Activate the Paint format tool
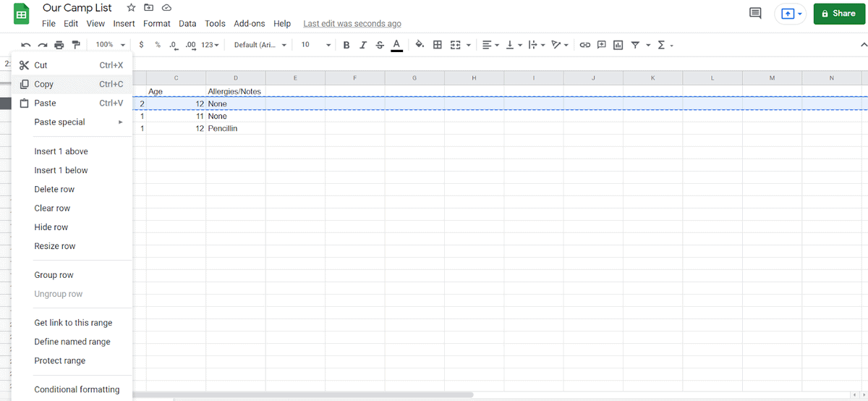Image resolution: width=868 pixels, height=401 pixels. pyautogui.click(x=76, y=45)
